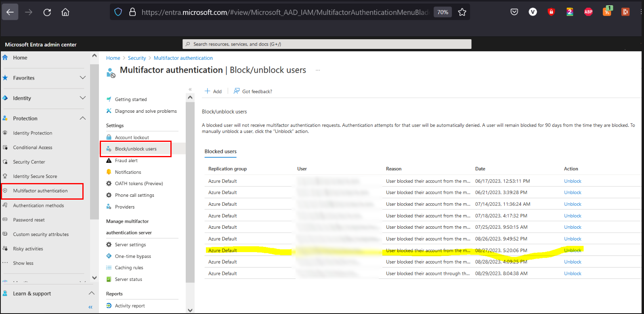Screen dimensions: 644x314
Task: Click Home breadcrumb link
Action: click(x=113, y=58)
